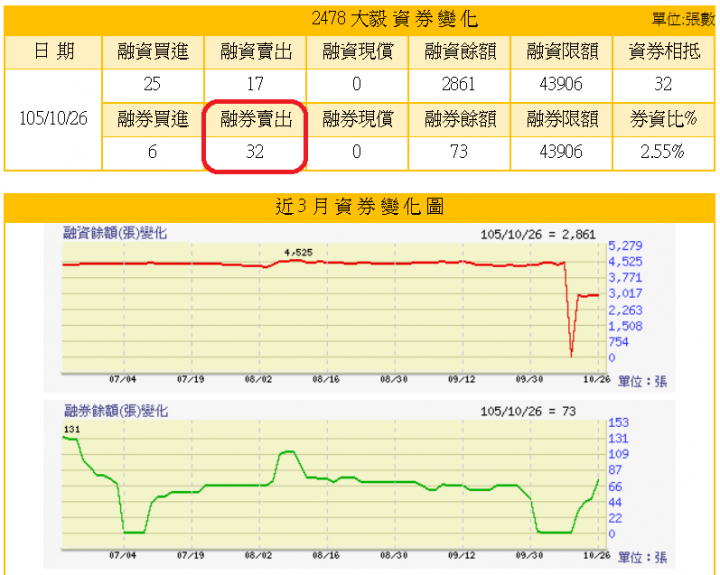720x575 pixels.
Task: Select the '融券賣出' header cell
Action: point(255,119)
